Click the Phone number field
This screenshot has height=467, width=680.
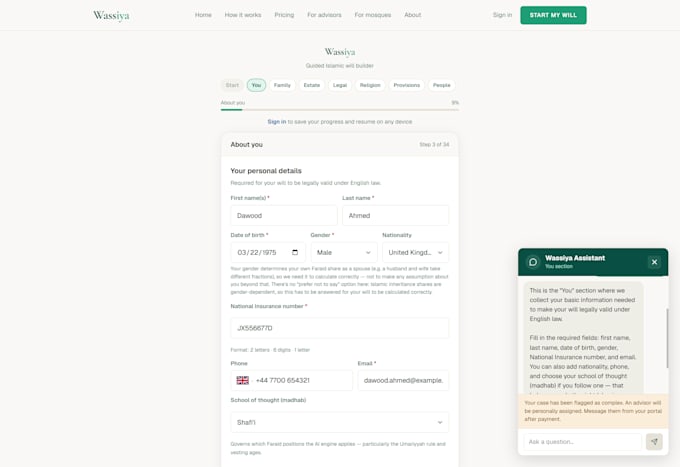[292, 380]
